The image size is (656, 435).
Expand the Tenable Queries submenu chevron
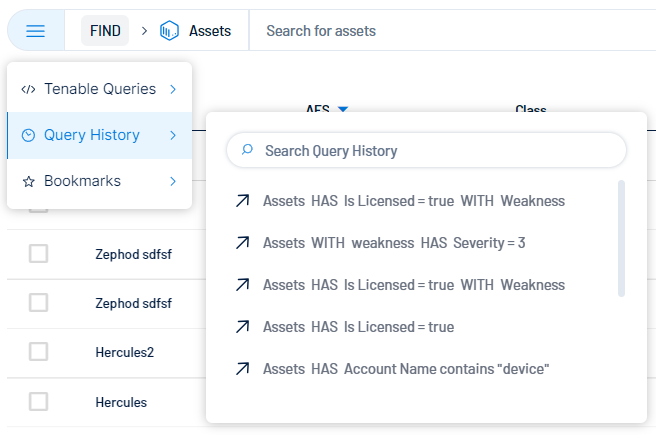pos(173,89)
